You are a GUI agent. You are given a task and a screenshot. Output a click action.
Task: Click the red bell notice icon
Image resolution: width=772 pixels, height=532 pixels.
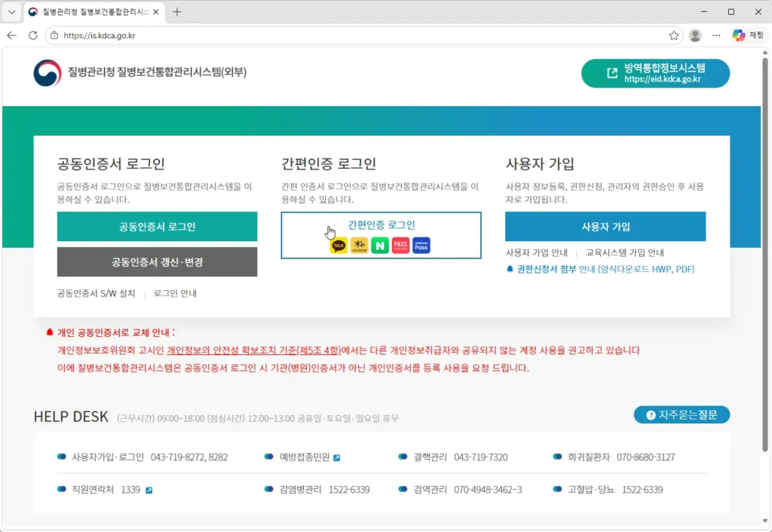tap(49, 332)
